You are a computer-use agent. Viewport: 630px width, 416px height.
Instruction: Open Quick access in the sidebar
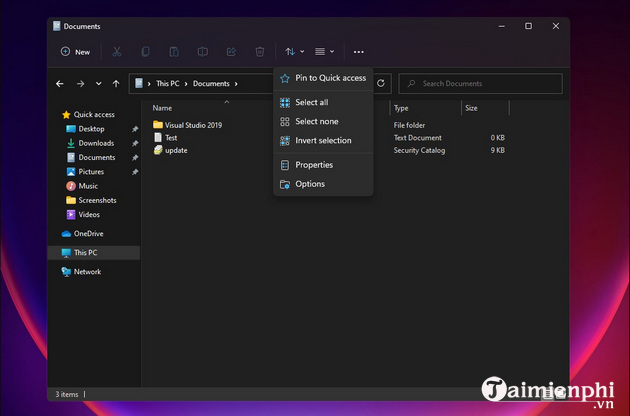coord(88,115)
